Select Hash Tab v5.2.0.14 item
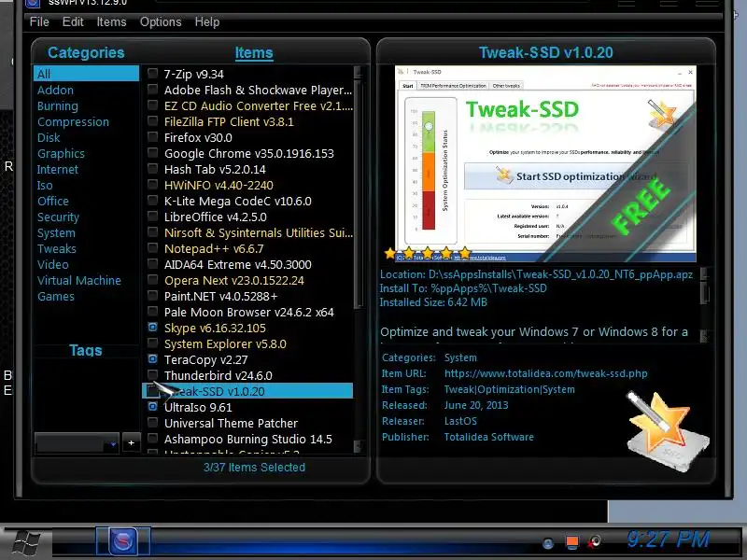 (x=215, y=170)
